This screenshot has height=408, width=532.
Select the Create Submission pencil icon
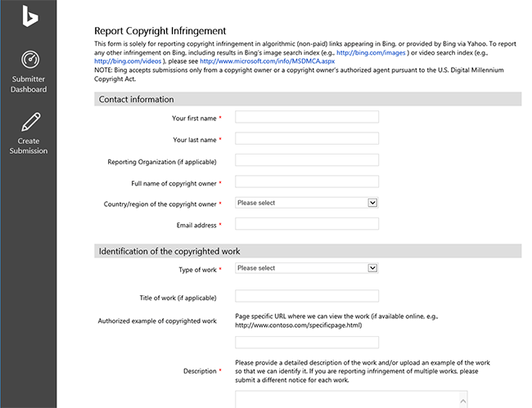tap(30, 122)
